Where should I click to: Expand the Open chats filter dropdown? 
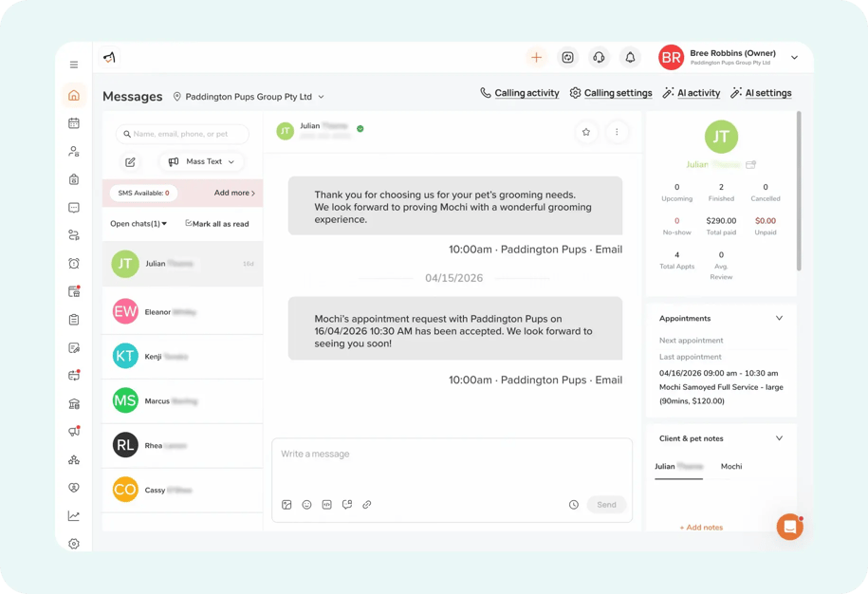coord(139,224)
